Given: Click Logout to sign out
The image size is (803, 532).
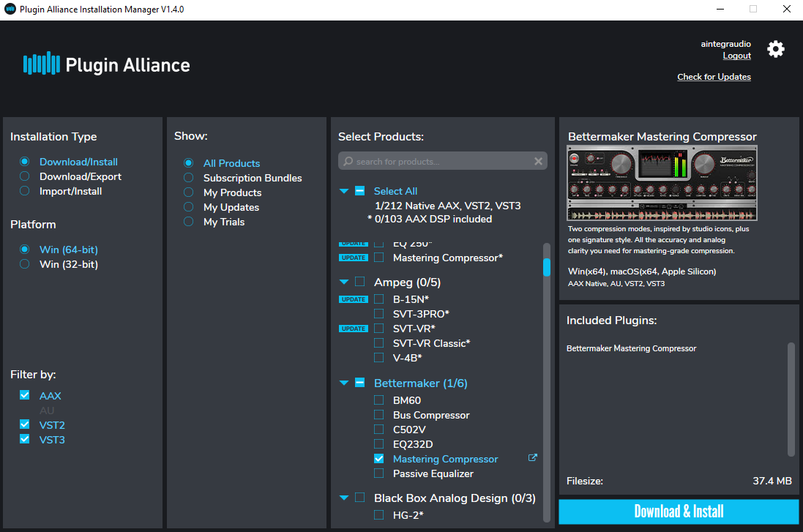Looking at the screenshot, I should click(736, 55).
